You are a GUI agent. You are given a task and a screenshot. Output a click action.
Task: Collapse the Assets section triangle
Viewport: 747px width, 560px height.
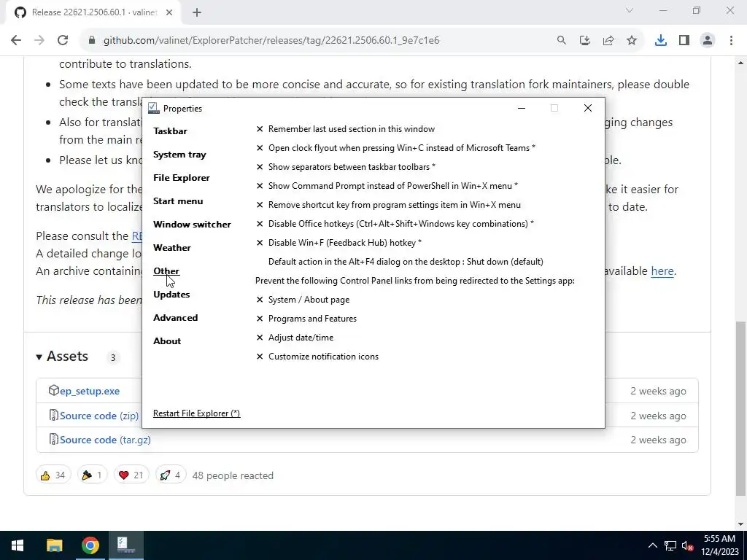click(39, 357)
